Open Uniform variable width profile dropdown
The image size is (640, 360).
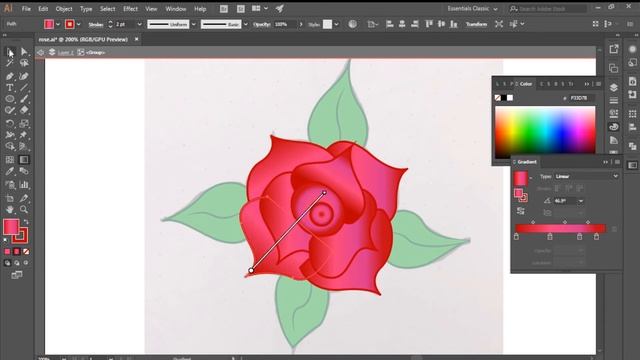coord(194,24)
